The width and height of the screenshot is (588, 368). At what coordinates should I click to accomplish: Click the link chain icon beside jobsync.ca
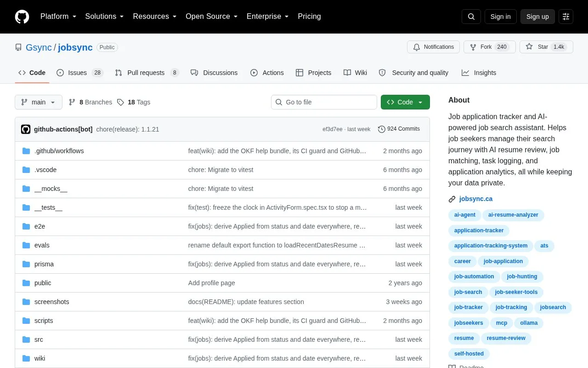452,199
